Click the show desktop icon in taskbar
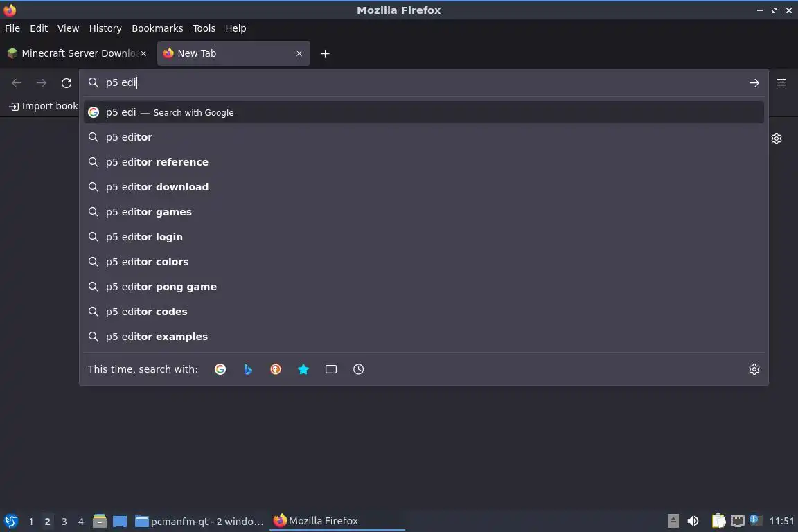This screenshot has width=798, height=532. [120, 521]
